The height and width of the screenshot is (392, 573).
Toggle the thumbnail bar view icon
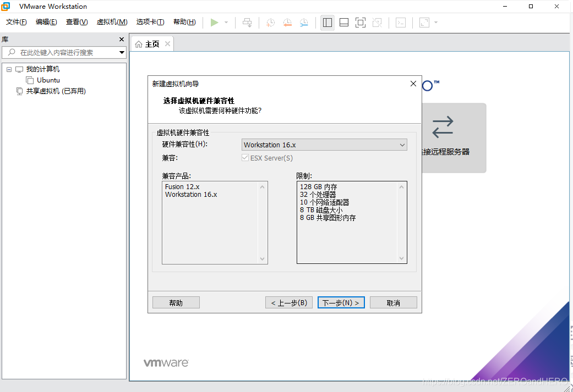(x=344, y=23)
